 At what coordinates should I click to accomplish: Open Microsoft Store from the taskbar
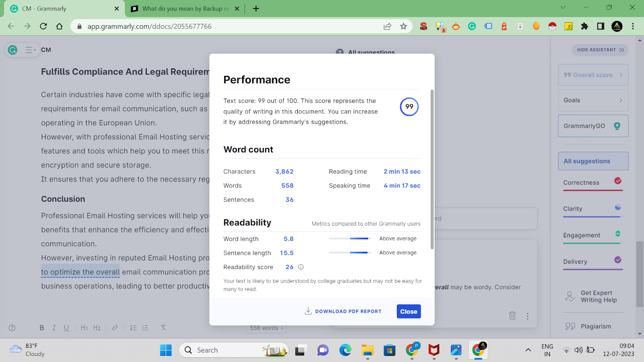(389, 350)
